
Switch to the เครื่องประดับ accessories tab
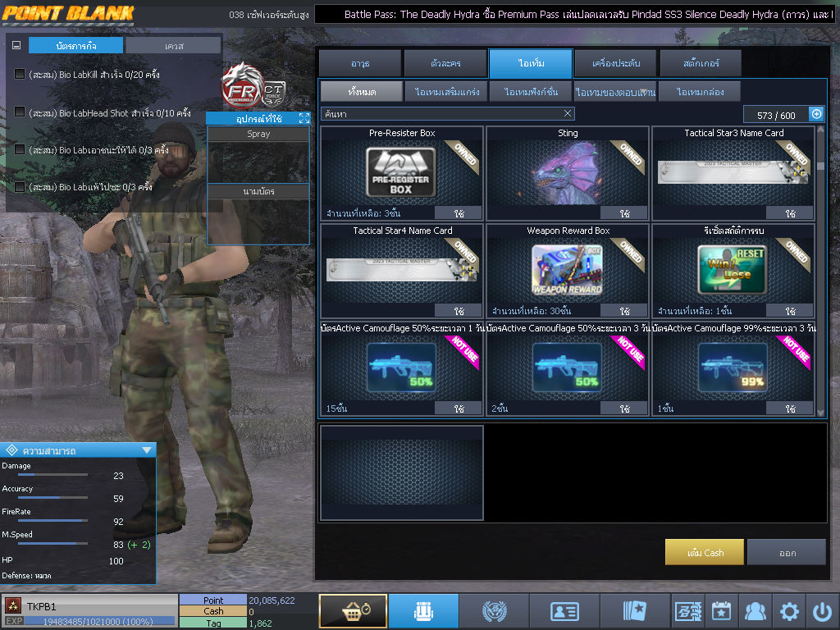pos(615,63)
